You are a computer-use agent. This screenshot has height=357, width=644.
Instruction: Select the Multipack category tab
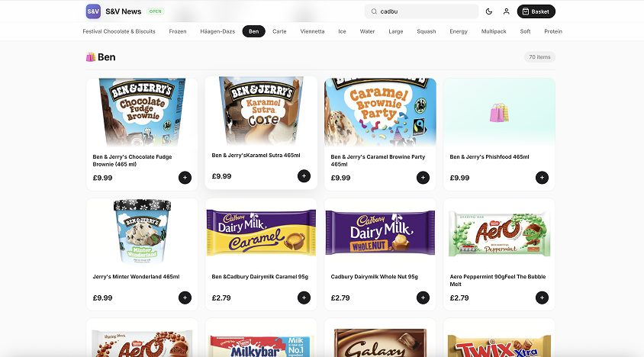tap(494, 31)
